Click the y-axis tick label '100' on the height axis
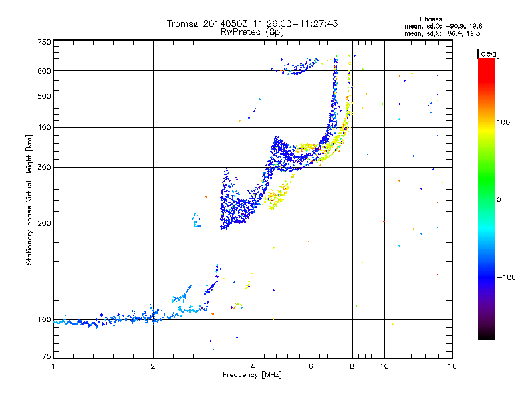This screenshot has width=532, height=399. pos(44,320)
